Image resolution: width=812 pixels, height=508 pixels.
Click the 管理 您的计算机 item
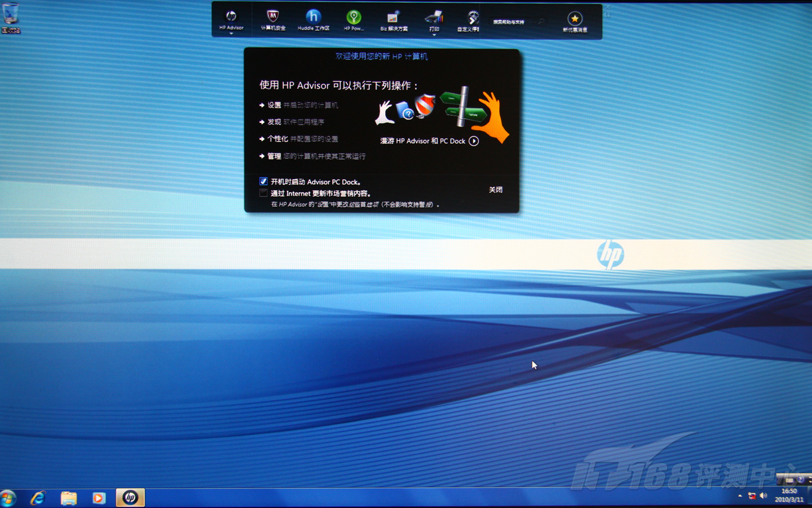312,156
